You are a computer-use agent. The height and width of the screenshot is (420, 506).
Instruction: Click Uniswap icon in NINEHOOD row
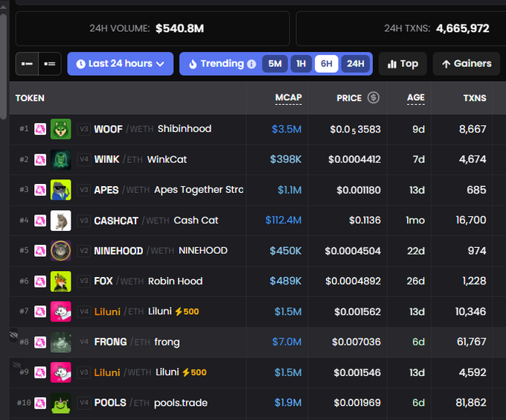click(40, 251)
